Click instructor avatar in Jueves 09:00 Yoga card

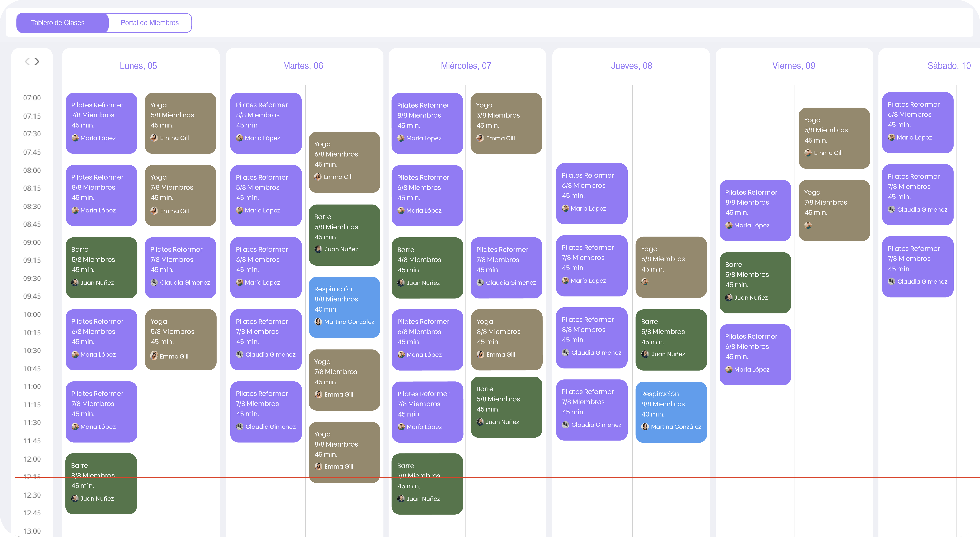click(x=645, y=282)
